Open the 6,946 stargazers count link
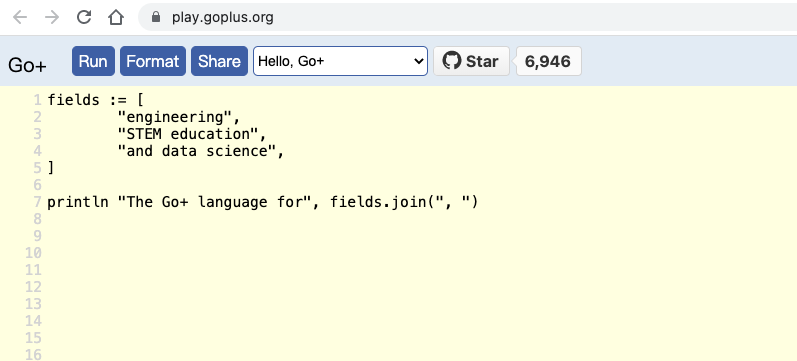This screenshot has height=361, width=797. (548, 61)
